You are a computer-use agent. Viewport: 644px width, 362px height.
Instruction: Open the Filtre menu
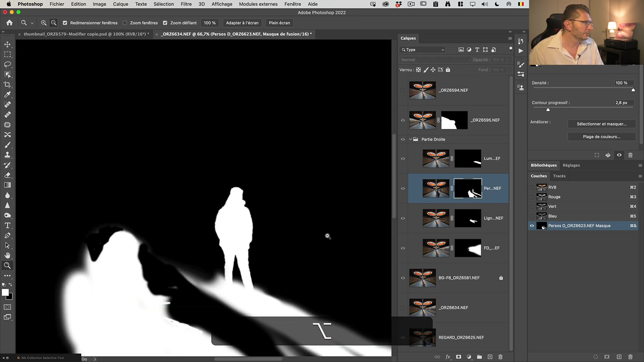[186, 4]
